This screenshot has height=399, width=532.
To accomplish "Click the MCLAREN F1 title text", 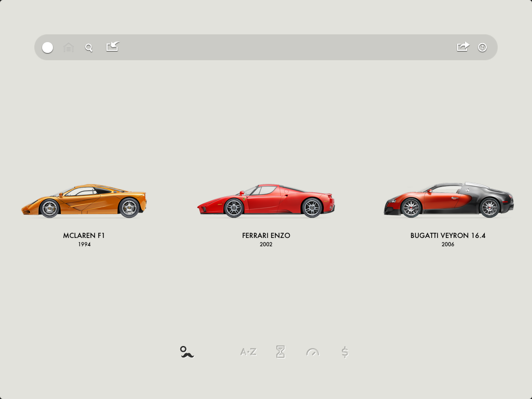I will tap(84, 235).
